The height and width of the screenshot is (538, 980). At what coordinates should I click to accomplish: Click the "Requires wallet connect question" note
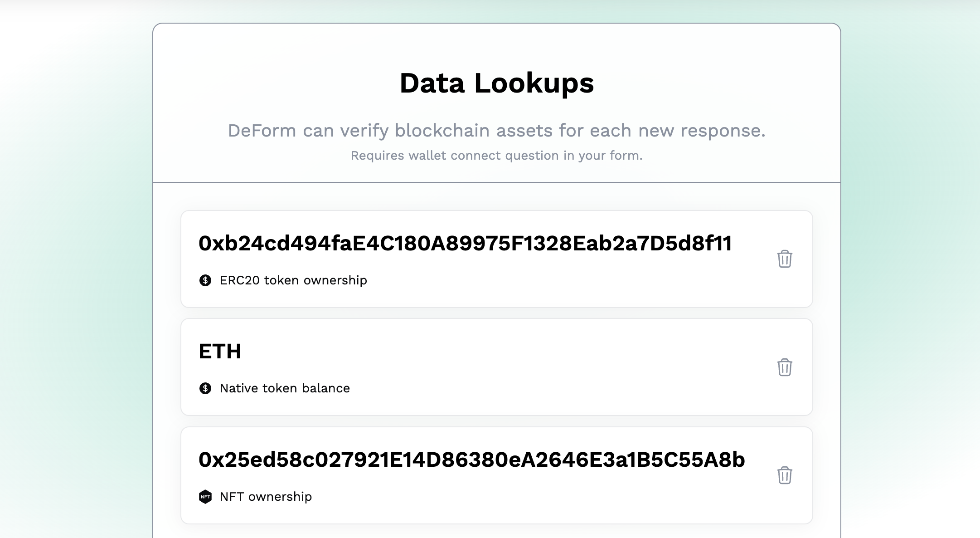coord(496,156)
